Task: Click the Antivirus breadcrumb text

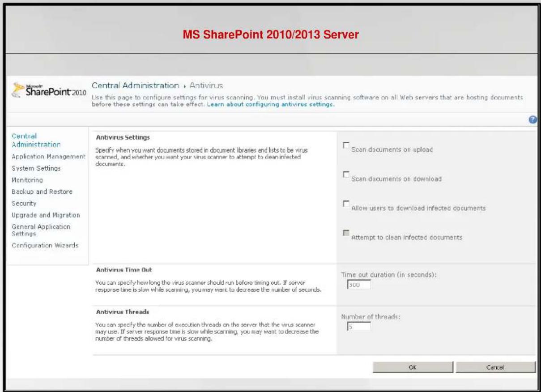Action: (207, 85)
